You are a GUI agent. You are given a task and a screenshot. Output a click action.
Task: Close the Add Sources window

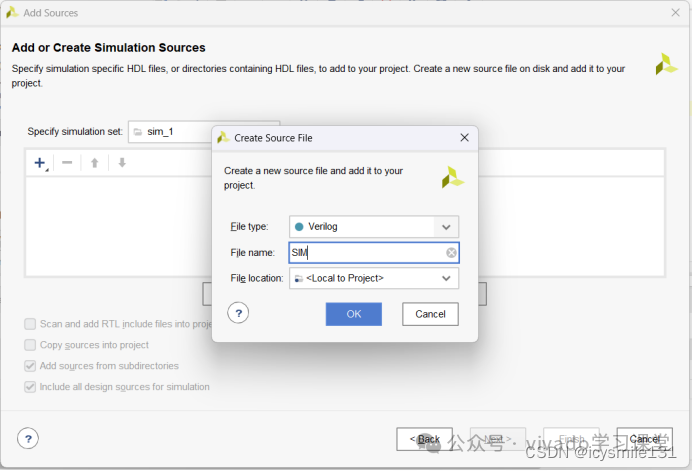click(675, 13)
